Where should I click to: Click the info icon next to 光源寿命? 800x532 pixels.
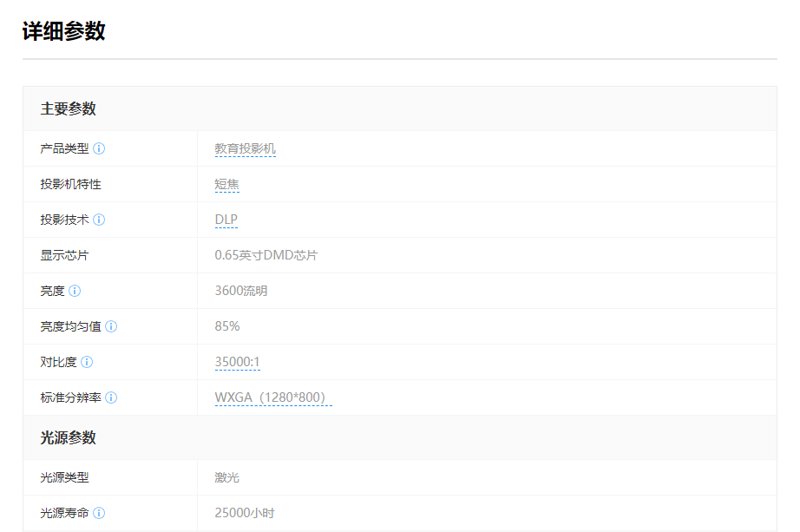(x=99, y=513)
